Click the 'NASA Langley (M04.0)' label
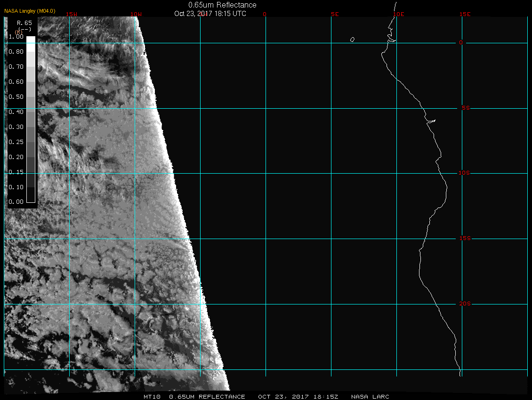 30,11
